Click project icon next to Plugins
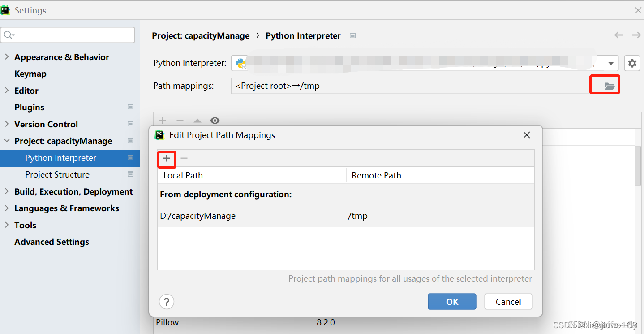 click(x=131, y=107)
